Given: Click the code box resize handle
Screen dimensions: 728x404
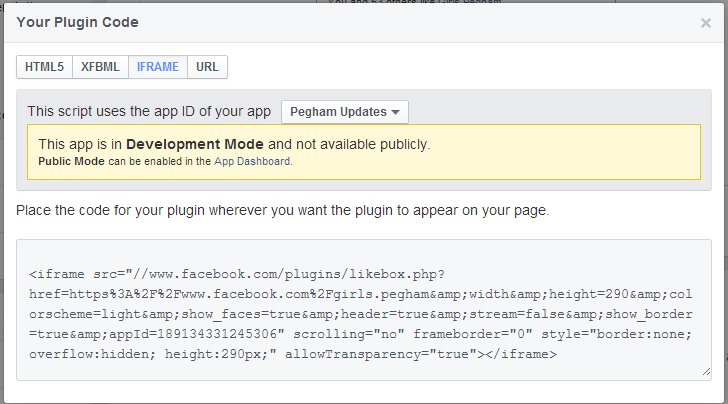Looking at the screenshot, I should tap(706, 372).
